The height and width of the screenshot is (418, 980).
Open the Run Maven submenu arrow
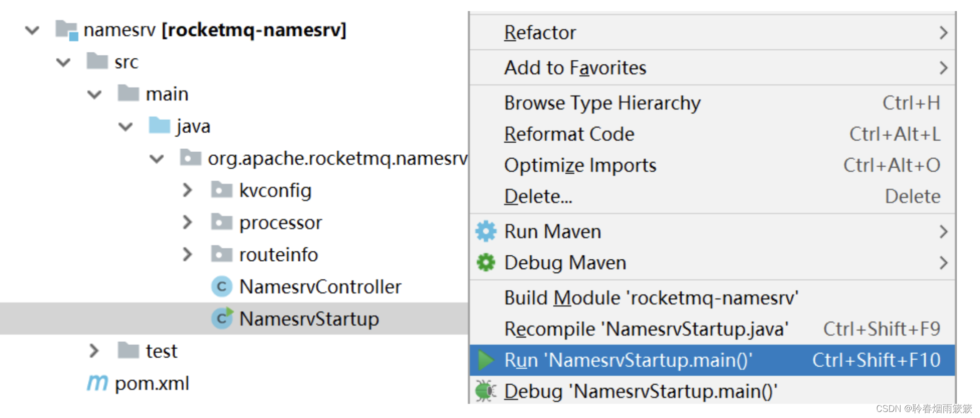943,232
